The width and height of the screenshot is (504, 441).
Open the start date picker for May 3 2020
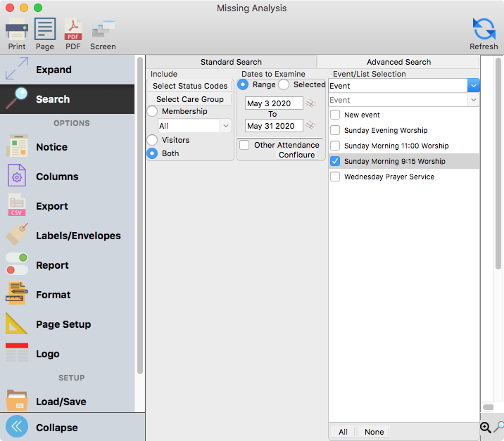click(x=310, y=103)
